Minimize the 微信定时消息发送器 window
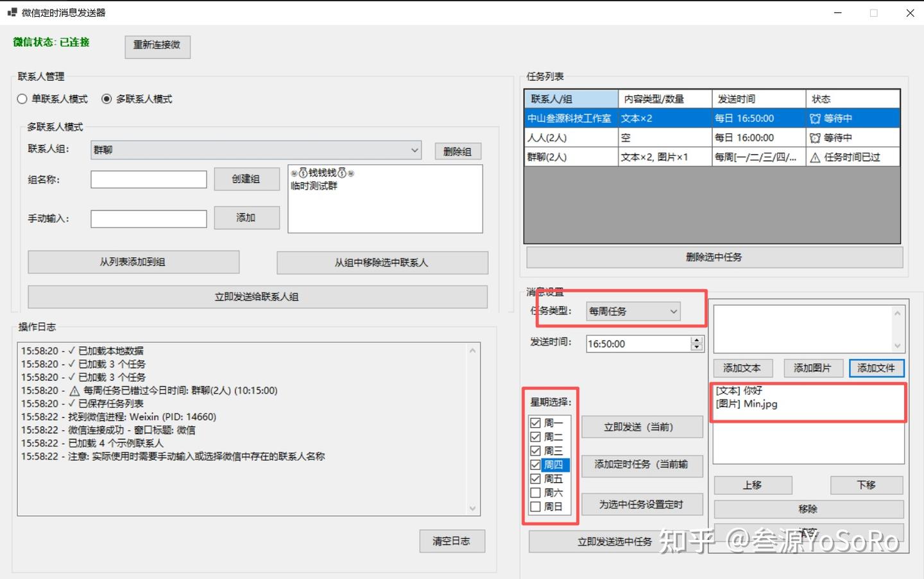The height and width of the screenshot is (579, 924). [x=837, y=13]
